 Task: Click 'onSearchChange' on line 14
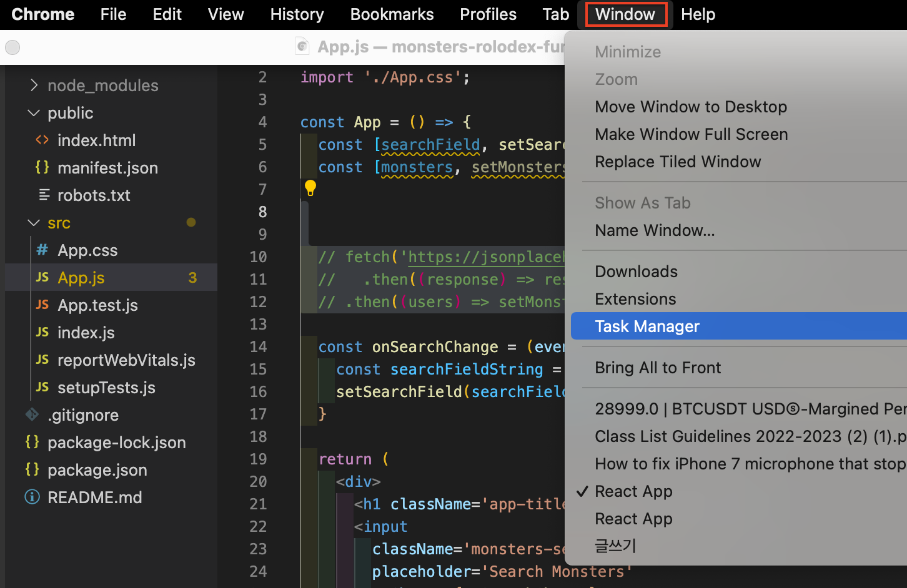(x=435, y=347)
